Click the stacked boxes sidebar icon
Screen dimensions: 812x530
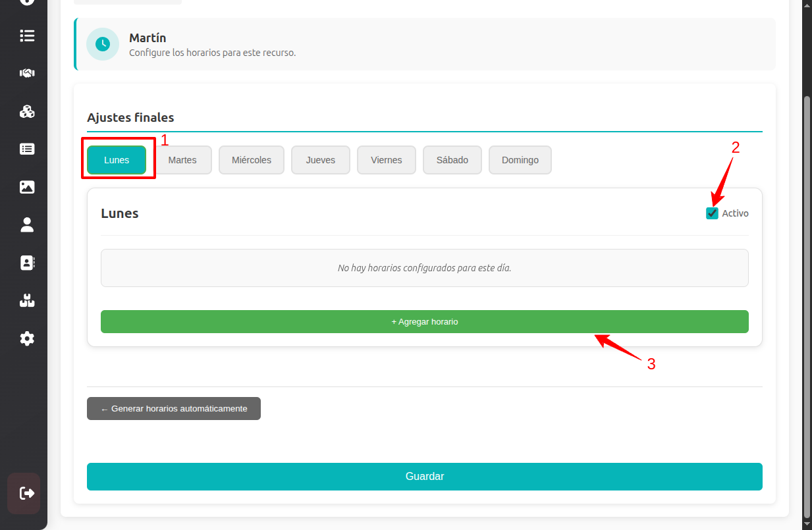tap(27, 301)
